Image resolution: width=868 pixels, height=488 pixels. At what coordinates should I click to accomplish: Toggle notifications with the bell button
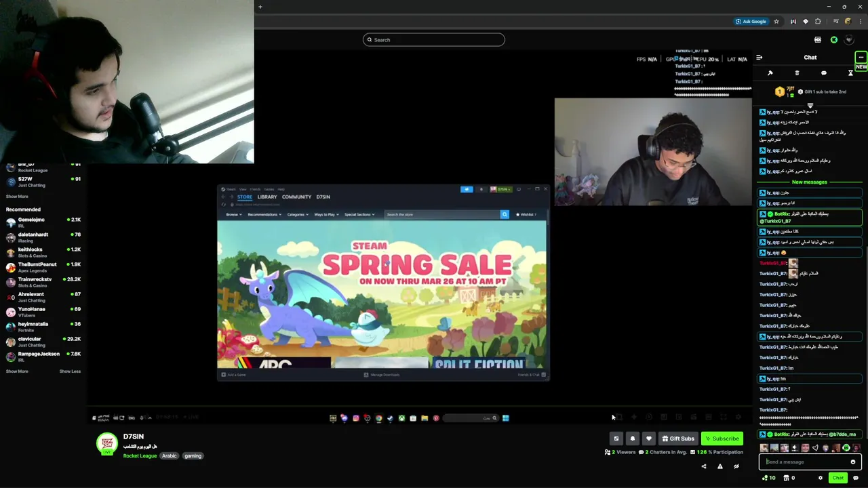[633, 439]
